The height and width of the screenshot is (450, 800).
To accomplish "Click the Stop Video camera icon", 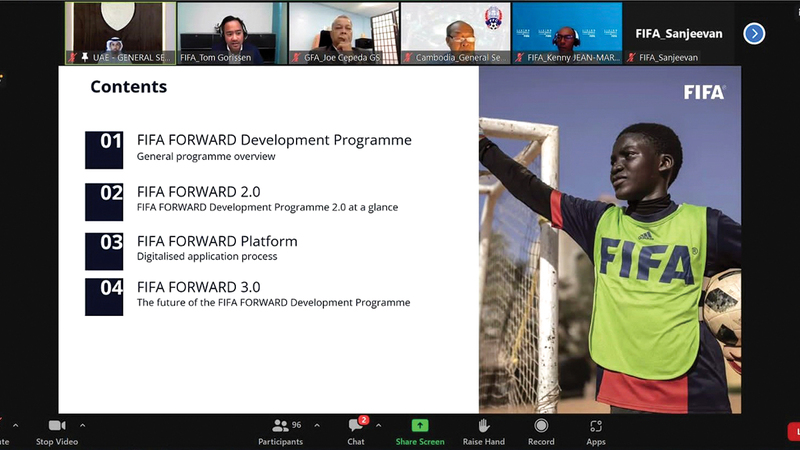I will click(x=57, y=426).
